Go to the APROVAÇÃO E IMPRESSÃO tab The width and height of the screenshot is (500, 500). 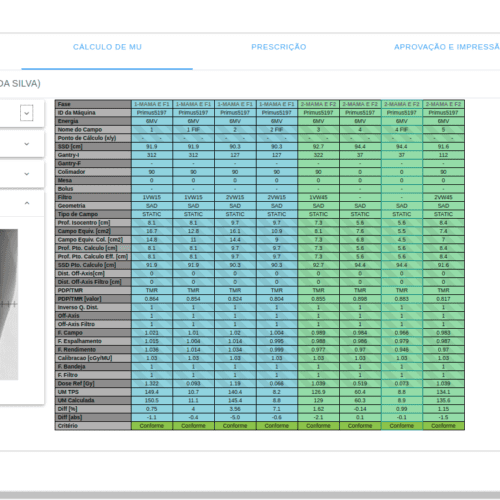(447, 47)
